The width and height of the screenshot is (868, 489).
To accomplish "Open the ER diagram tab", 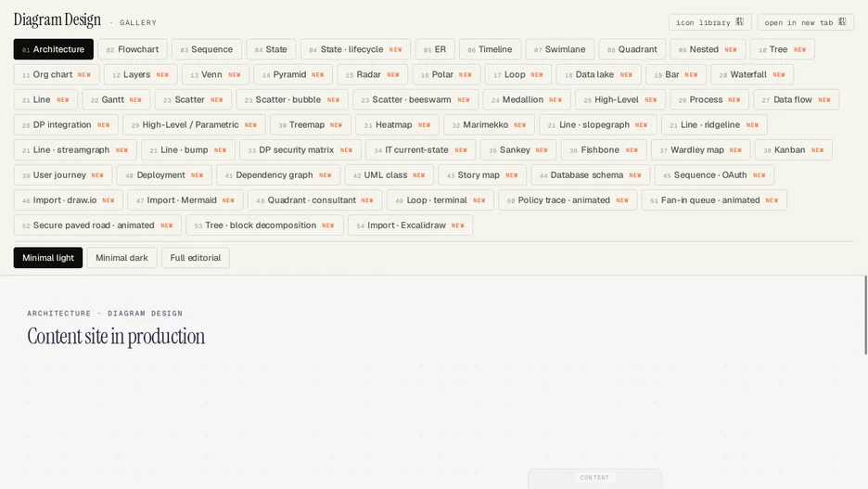I will (x=435, y=49).
